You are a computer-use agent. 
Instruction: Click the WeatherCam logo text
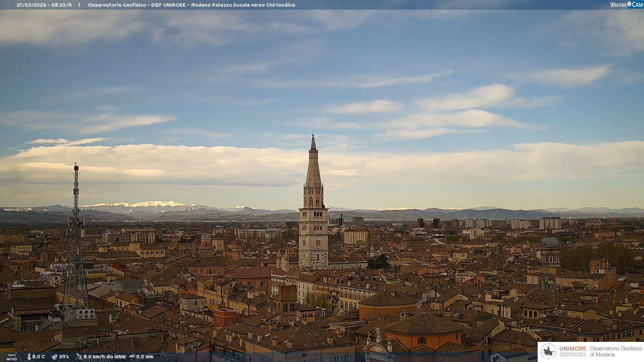coord(626,4)
